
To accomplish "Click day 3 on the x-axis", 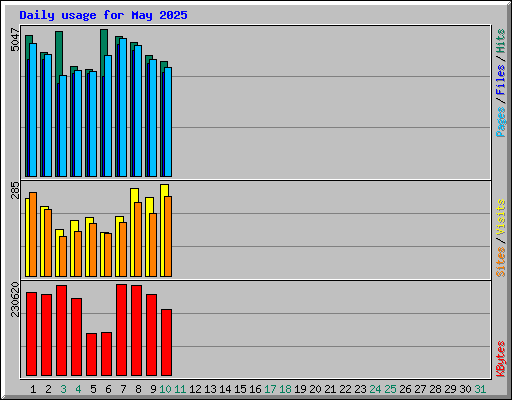I will [x=63, y=389].
